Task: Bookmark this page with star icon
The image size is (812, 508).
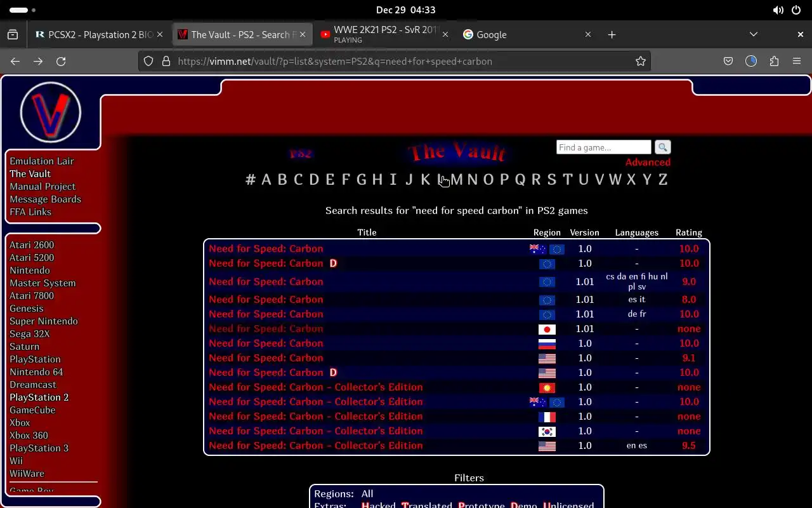Action: (641, 61)
